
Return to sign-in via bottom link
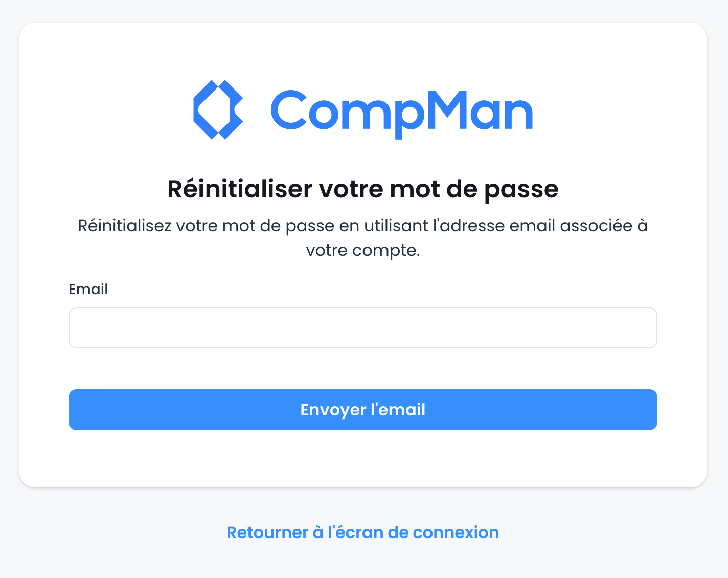(x=362, y=532)
